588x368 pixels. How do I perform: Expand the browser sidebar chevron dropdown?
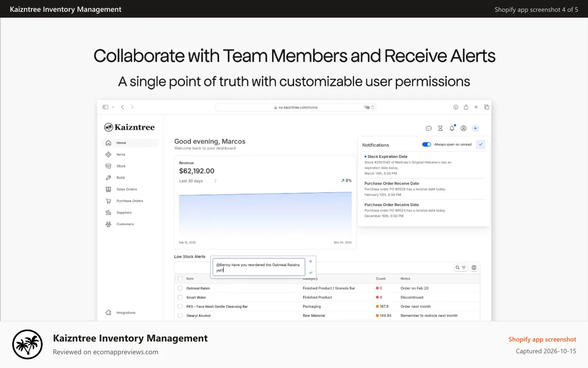coord(113,107)
